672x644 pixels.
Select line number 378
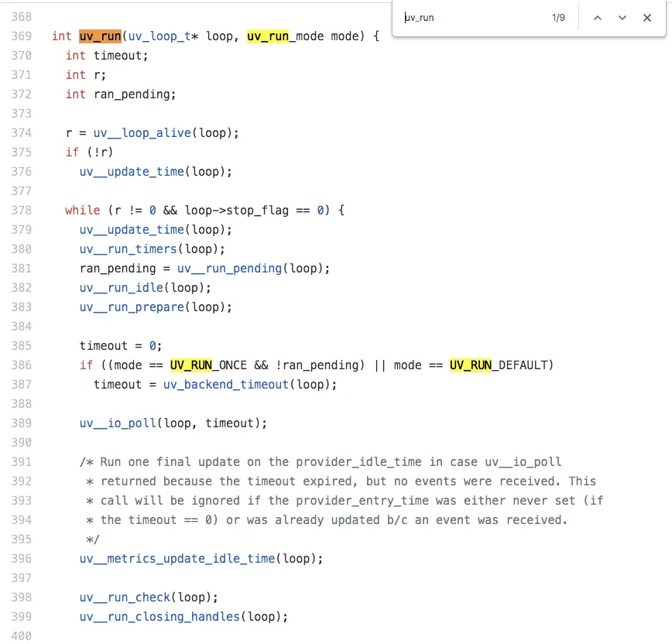(x=22, y=211)
